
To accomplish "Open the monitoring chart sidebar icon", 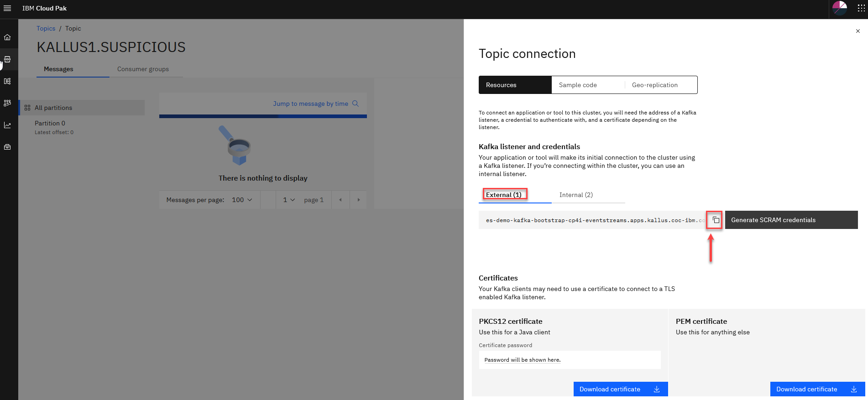I will (x=7, y=125).
